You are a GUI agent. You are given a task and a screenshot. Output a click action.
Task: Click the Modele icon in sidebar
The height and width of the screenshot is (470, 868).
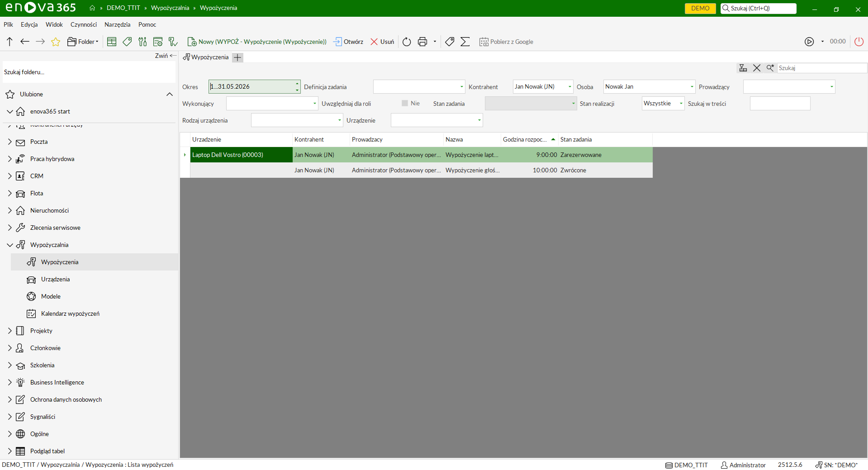(x=31, y=297)
